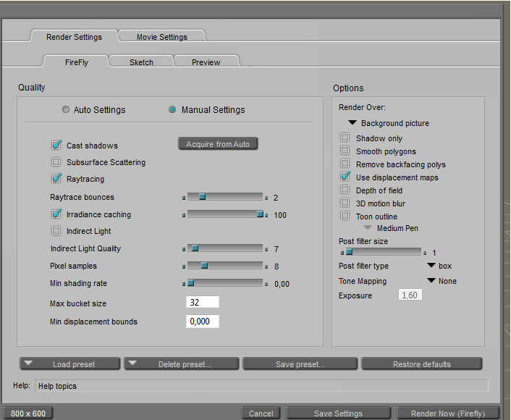Screen dimensions: 511x420
Task: Choose Manual Settings radio button
Action: [172, 109]
